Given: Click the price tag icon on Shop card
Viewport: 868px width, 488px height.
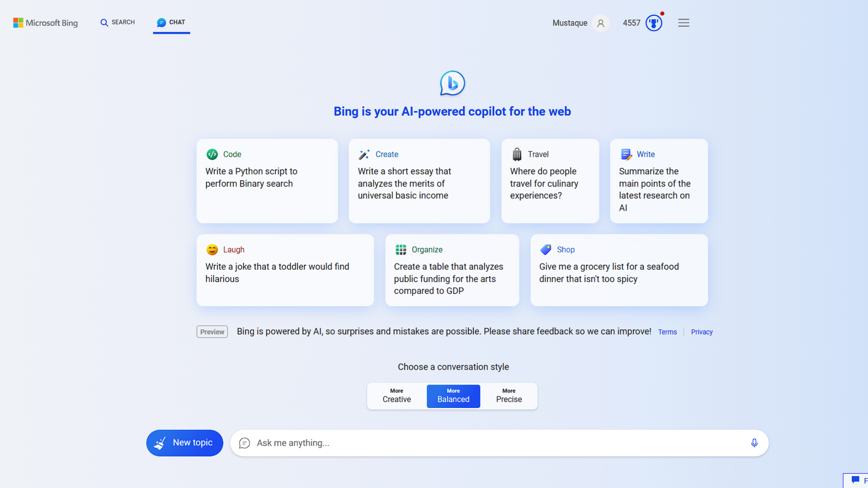Looking at the screenshot, I should (x=546, y=249).
